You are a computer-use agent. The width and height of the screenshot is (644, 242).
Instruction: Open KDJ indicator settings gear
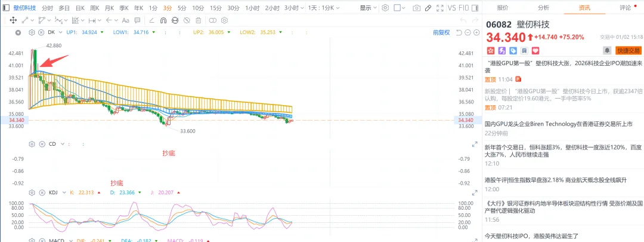point(32,192)
